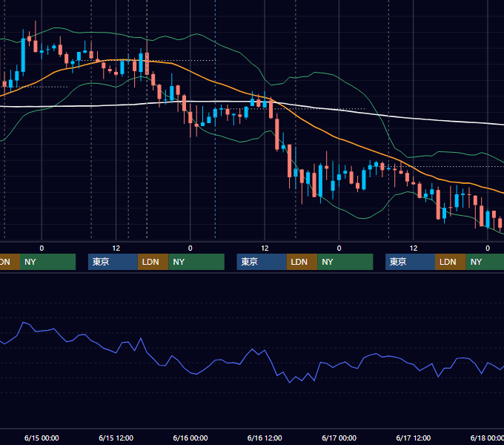
Task: Click the NY session block spanning 6/15 00:00
Action: [x=47, y=262]
